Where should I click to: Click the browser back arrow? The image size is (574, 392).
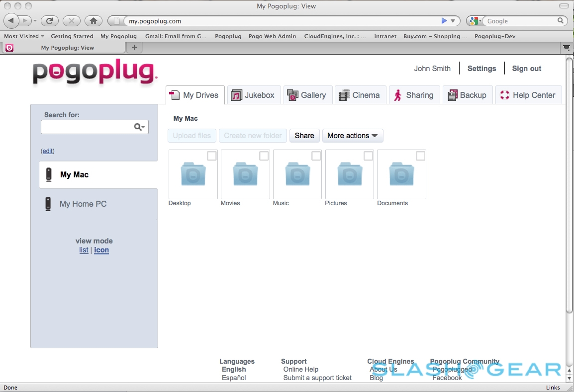click(12, 21)
